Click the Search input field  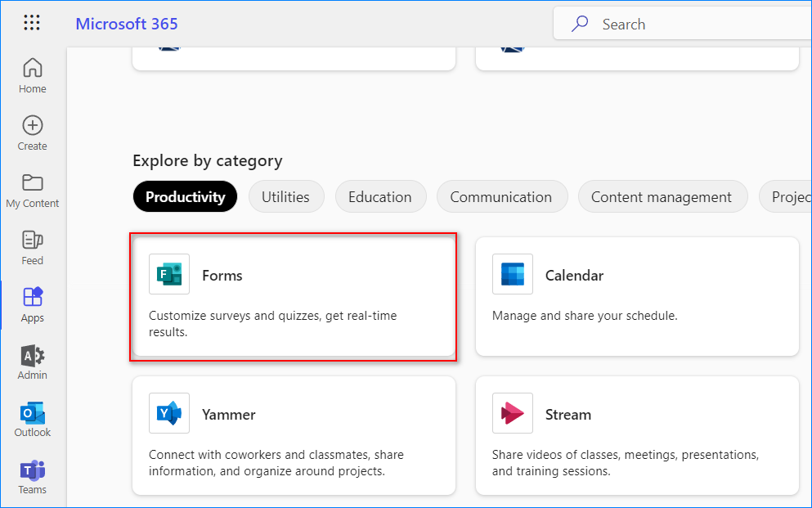pyautogui.click(x=683, y=23)
